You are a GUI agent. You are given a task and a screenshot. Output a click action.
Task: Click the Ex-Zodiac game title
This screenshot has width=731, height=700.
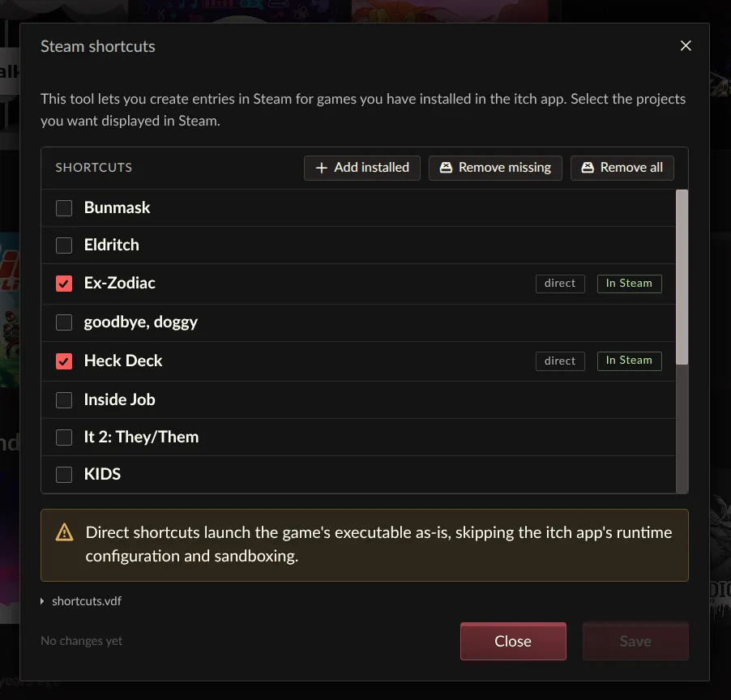point(119,284)
